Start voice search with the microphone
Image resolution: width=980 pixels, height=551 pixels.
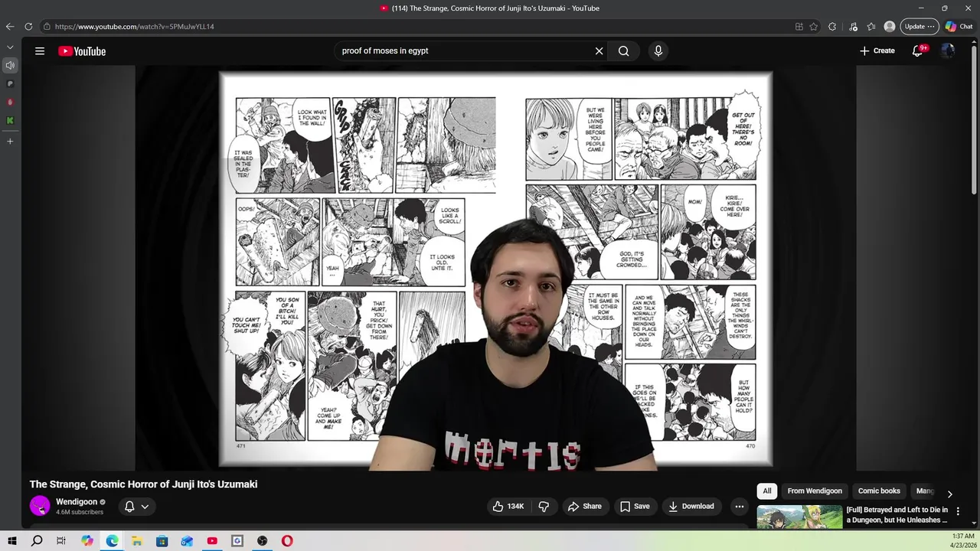click(x=658, y=51)
